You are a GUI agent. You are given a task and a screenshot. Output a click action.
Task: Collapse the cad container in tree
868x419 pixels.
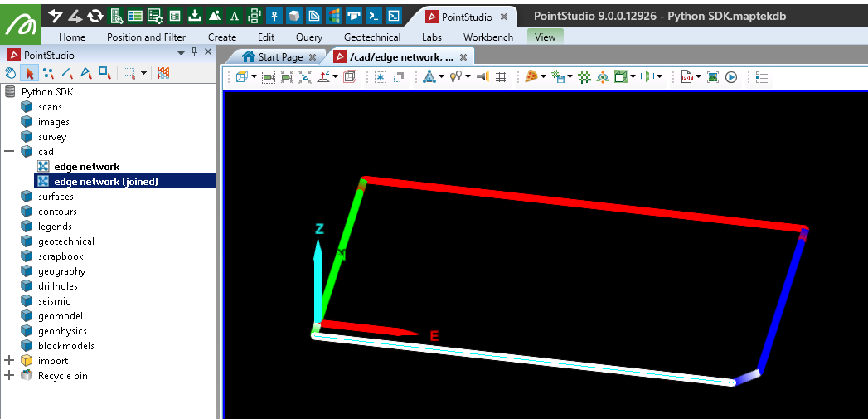[9, 151]
